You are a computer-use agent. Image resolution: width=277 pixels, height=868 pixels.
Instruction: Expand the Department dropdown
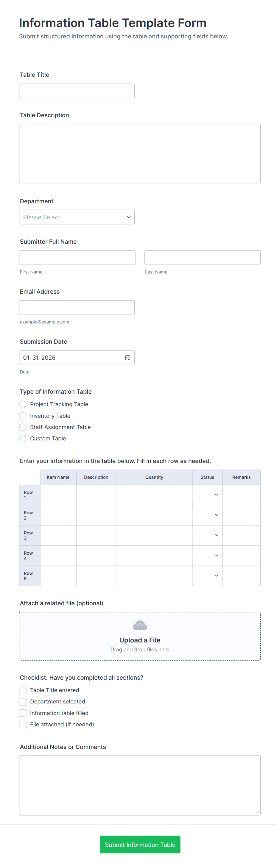point(77,217)
